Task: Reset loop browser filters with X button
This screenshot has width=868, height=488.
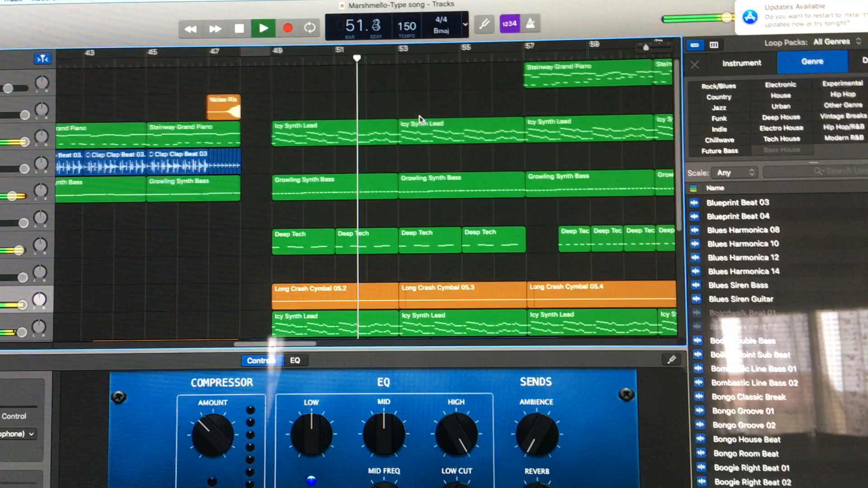Action: point(695,65)
